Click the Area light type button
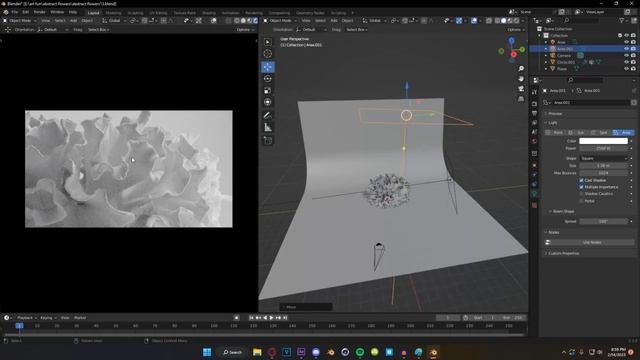The height and width of the screenshot is (360, 640). coord(623,133)
